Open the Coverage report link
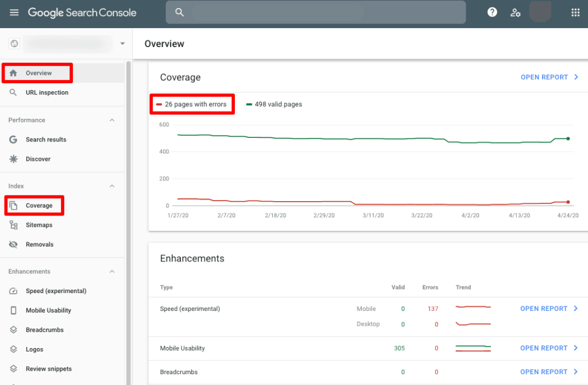The image size is (588, 385). [544, 78]
